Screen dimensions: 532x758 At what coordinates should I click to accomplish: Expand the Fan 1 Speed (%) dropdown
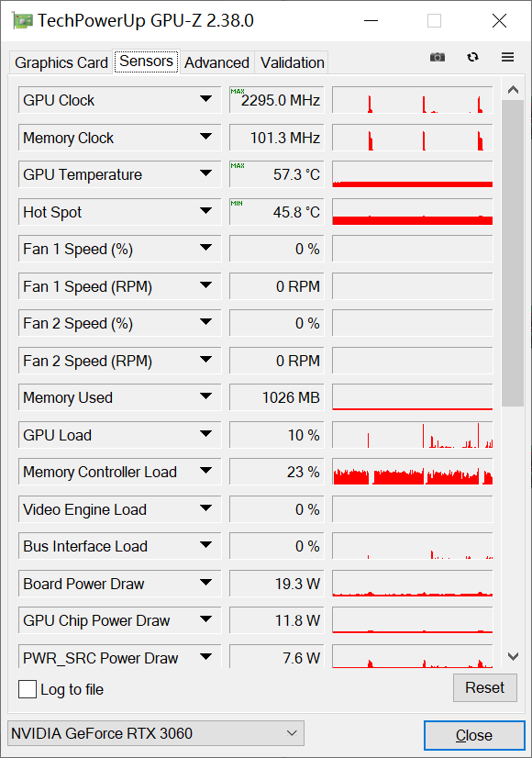point(208,249)
